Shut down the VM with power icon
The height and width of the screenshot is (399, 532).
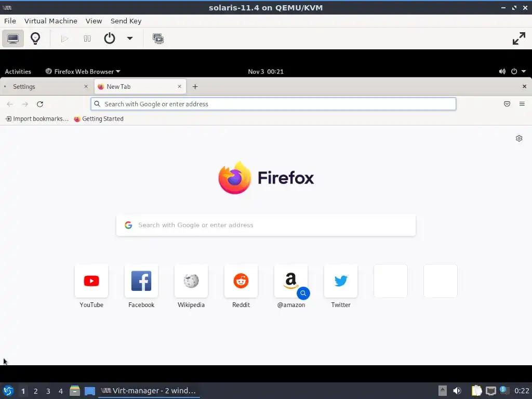(x=109, y=38)
